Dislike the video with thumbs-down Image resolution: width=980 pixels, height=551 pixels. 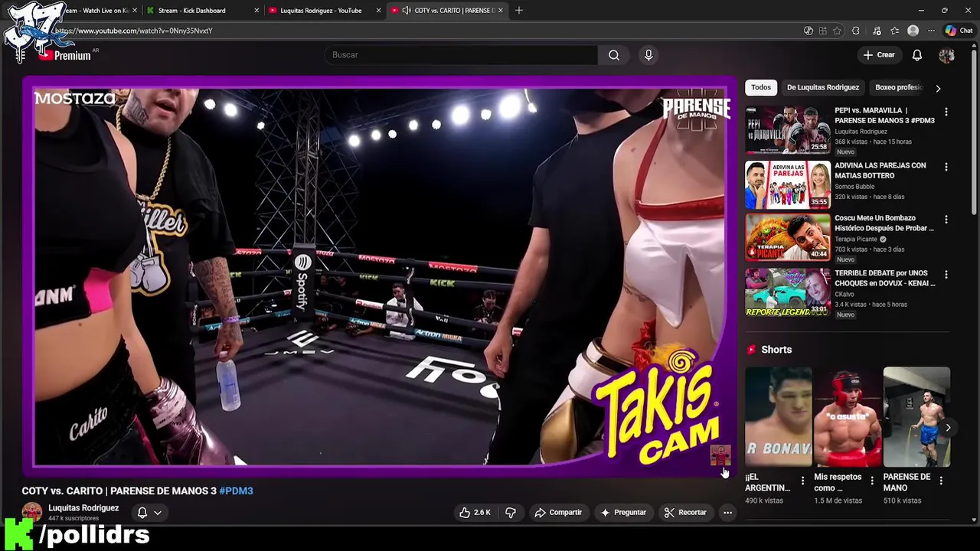511,513
